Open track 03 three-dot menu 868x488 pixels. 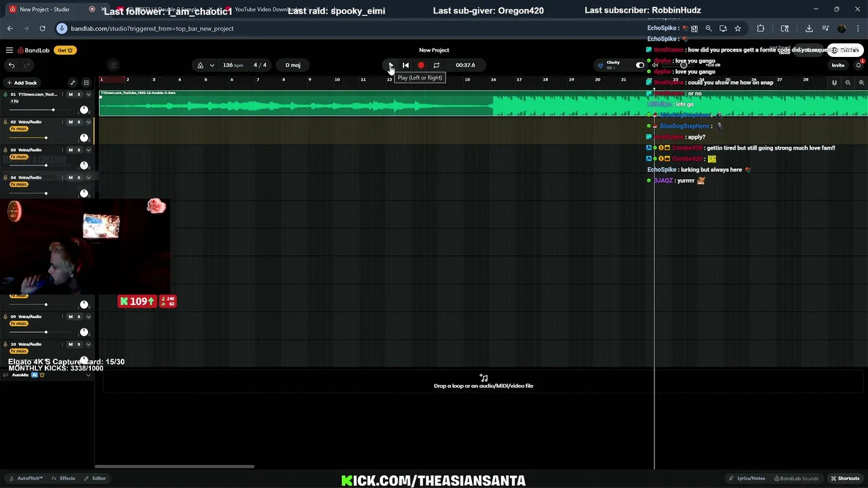coord(63,150)
